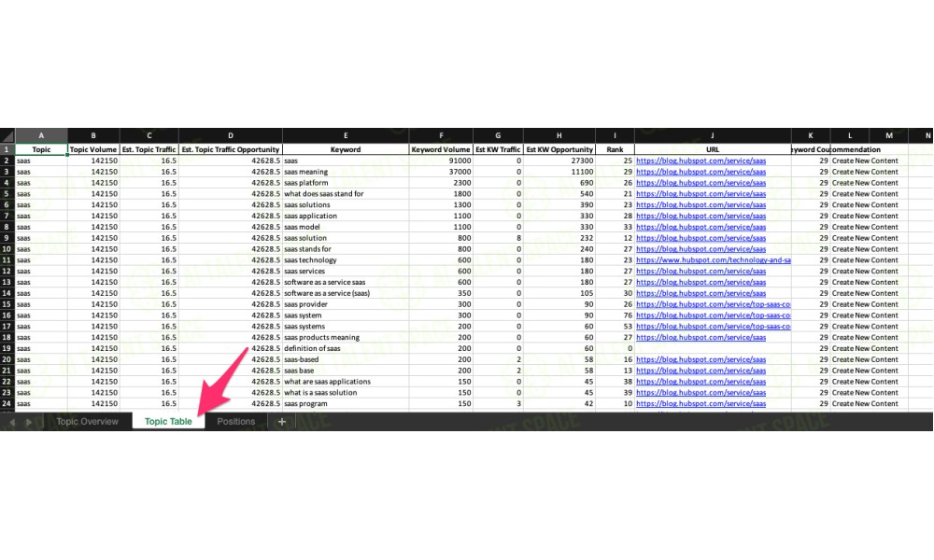Image resolution: width=934 pixels, height=560 pixels.
Task: Select rank cell 53
Action: (615, 327)
